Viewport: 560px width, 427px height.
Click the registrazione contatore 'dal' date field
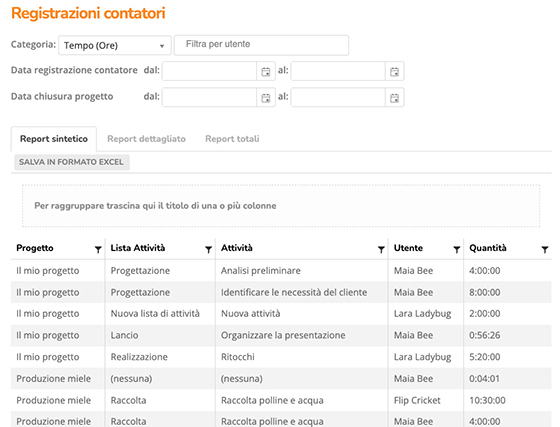(x=210, y=71)
